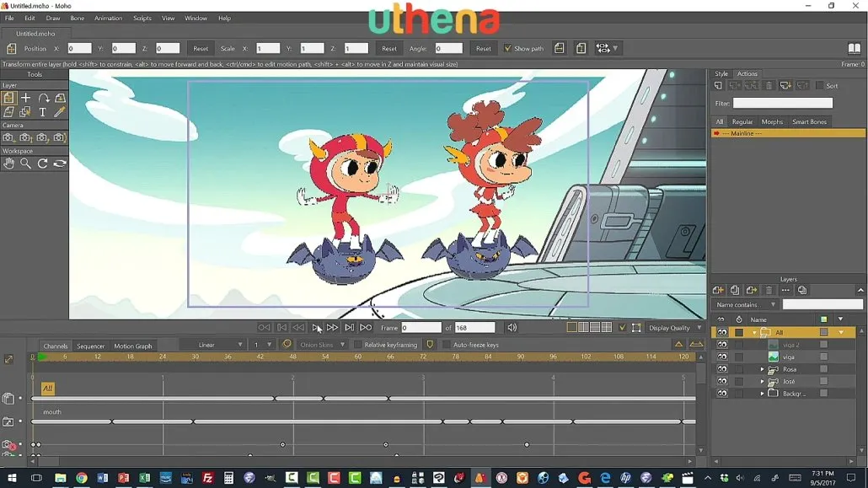Open the Draw menu

point(52,19)
